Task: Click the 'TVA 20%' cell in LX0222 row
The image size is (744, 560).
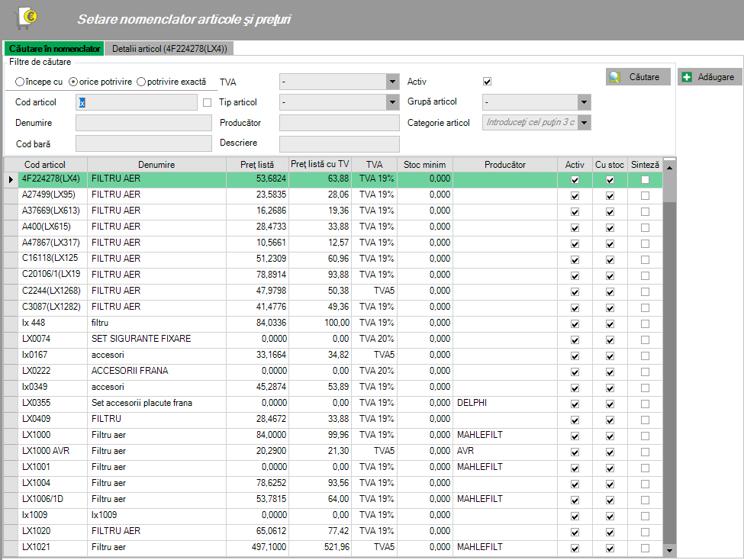Action: tap(376, 371)
